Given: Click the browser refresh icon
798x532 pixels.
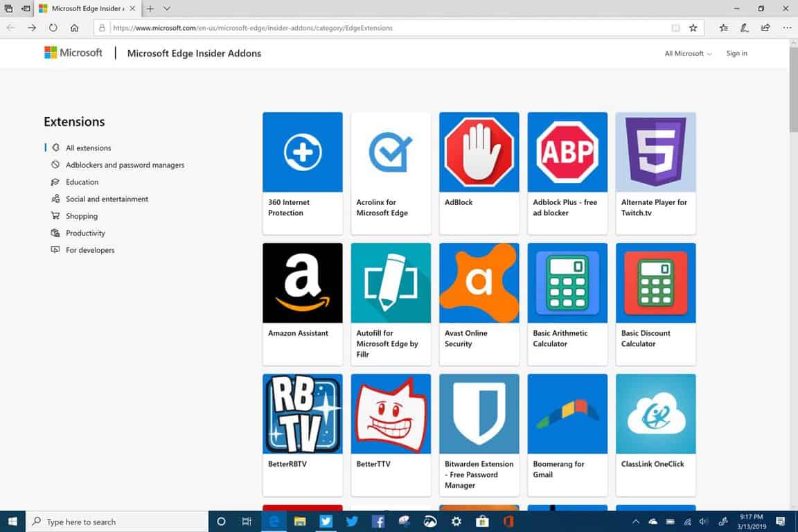Looking at the screenshot, I should click(53, 28).
